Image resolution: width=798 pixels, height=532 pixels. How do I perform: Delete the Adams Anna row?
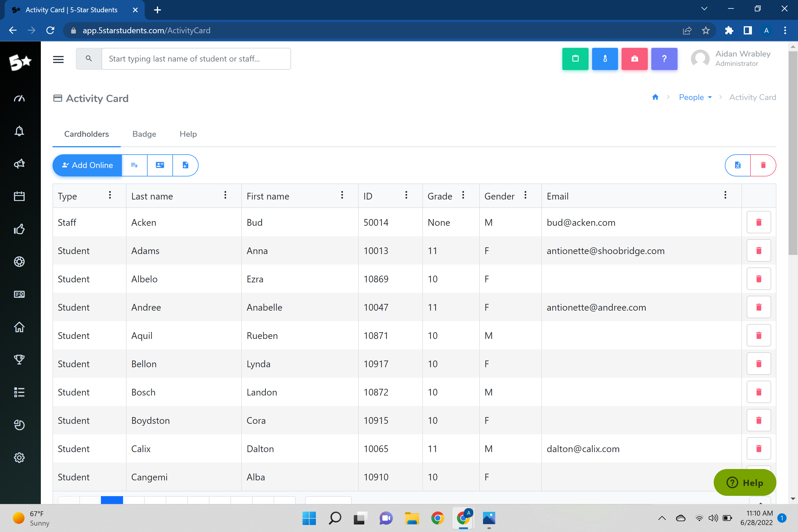click(x=759, y=250)
